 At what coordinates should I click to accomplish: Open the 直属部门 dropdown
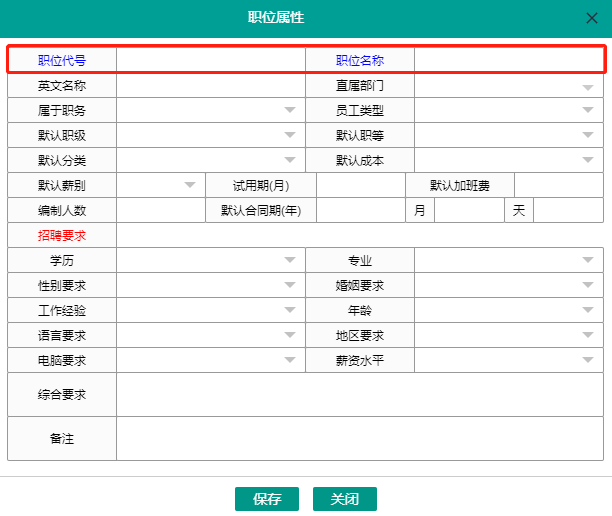[x=588, y=86]
